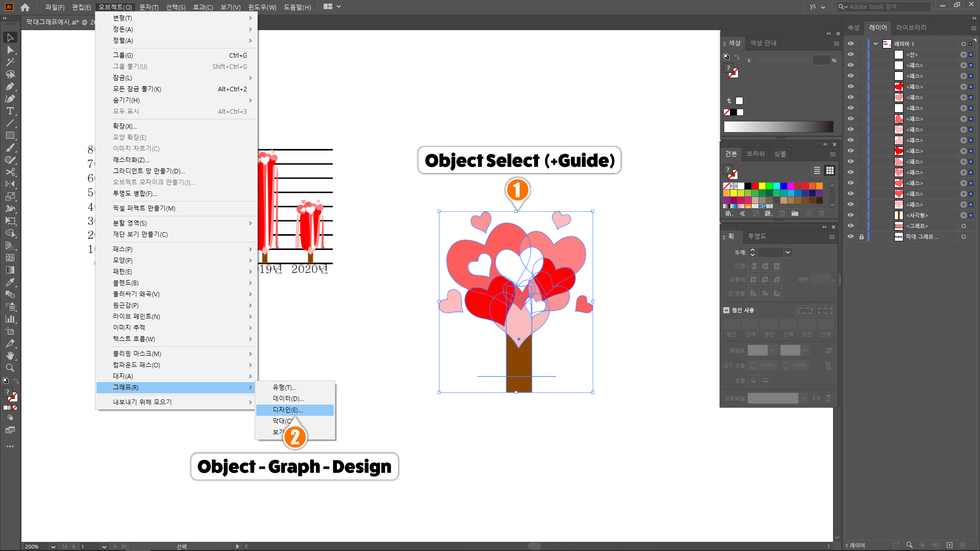980x551 pixels.
Task: Enable the 점선 사용 checkbox
Action: tap(726, 310)
